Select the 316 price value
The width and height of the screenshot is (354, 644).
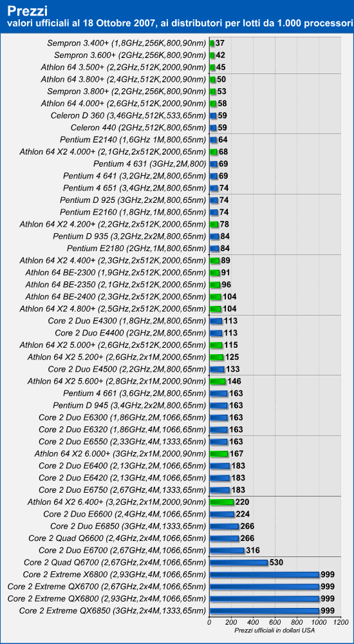253,551
